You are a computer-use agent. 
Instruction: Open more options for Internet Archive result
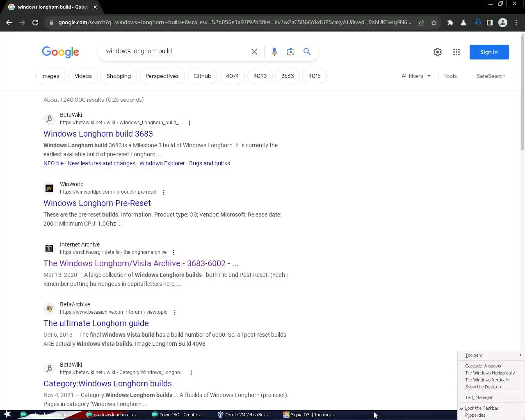[173, 253]
